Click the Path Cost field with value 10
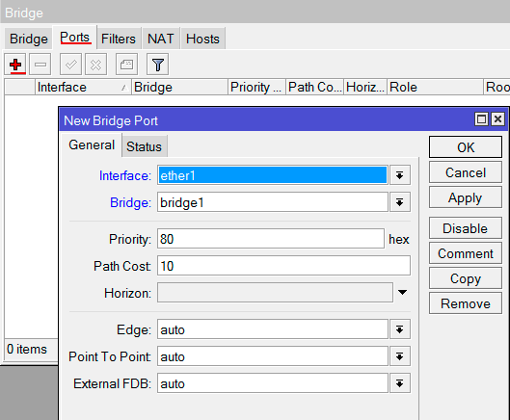 pyautogui.click(x=283, y=266)
